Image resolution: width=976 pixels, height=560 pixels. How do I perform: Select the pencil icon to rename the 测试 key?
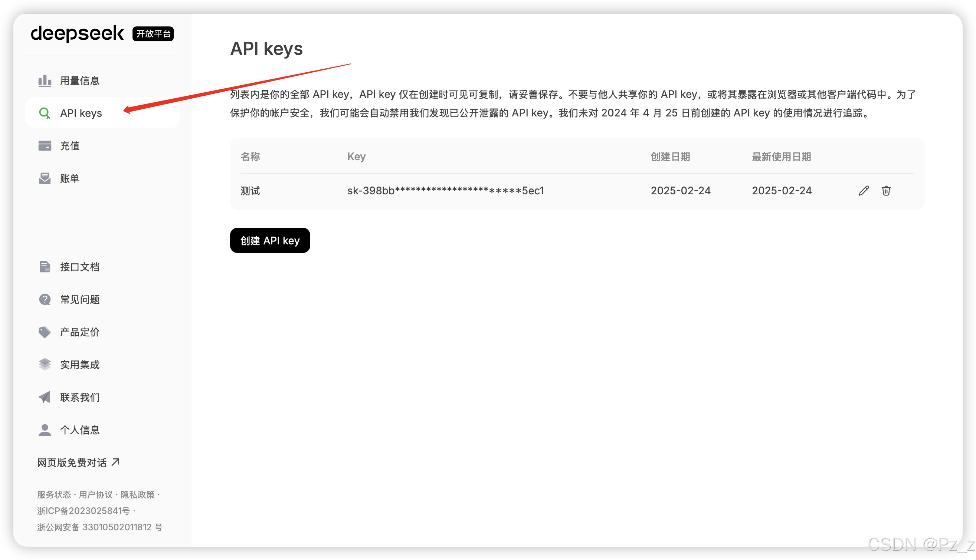(864, 191)
